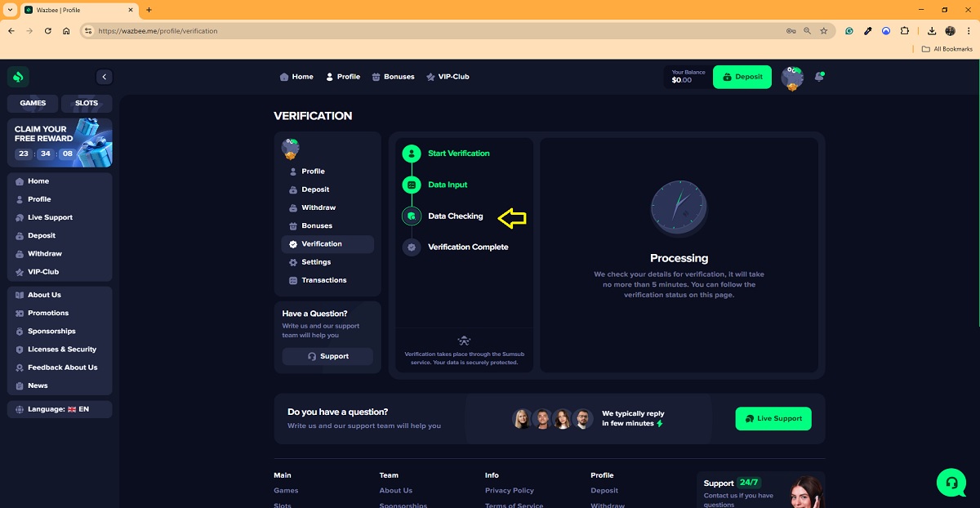Open VIP-Club in the top navigation
This screenshot has width=980, height=508.
coord(448,77)
